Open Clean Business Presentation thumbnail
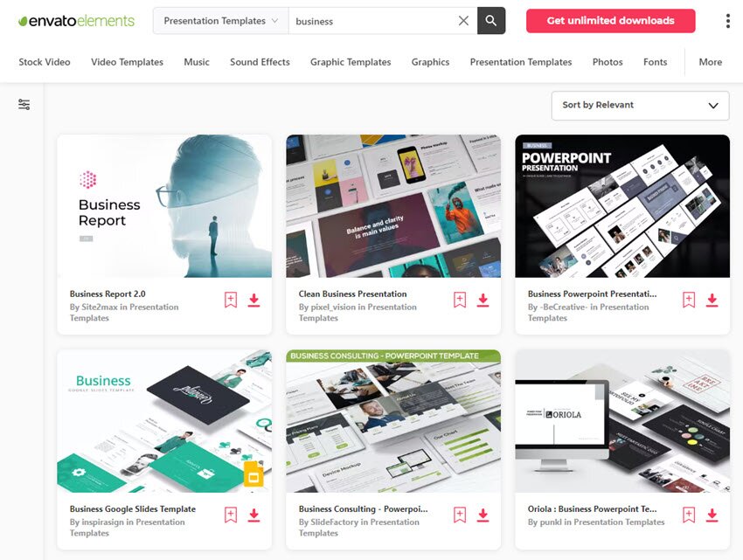The image size is (743, 560). tap(393, 206)
